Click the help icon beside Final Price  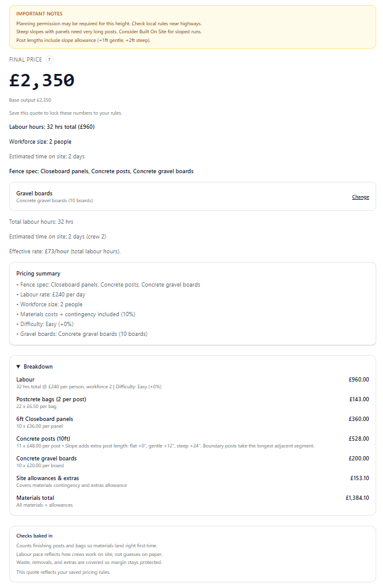[50, 59]
